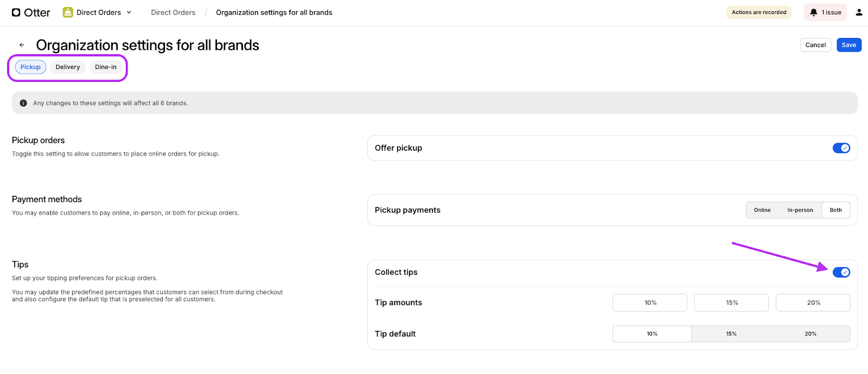Screen dimensions: 868x374
Task: Choose Both for Pickup payments
Action: pos(835,210)
